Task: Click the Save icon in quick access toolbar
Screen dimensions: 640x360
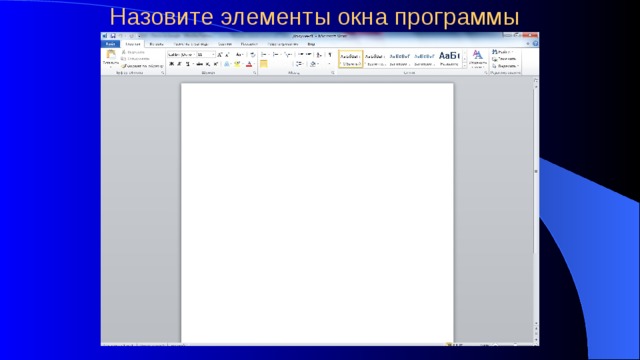Action: (x=113, y=36)
